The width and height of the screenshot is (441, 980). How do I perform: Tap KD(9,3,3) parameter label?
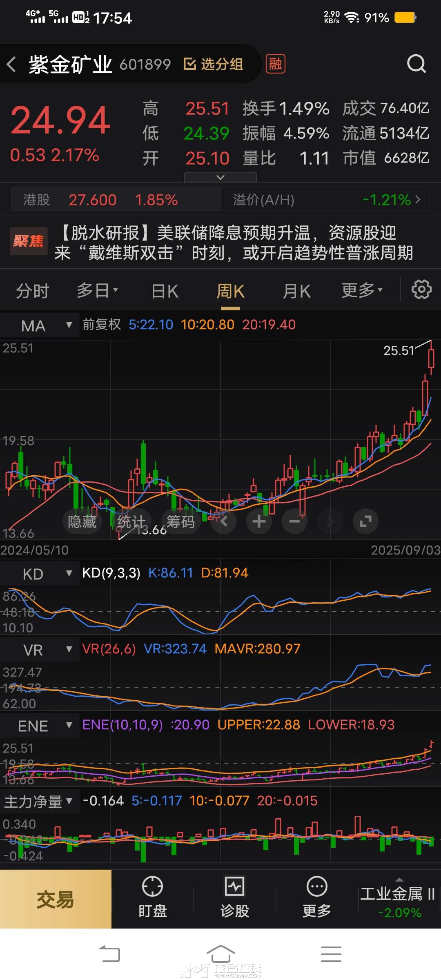pos(111,573)
